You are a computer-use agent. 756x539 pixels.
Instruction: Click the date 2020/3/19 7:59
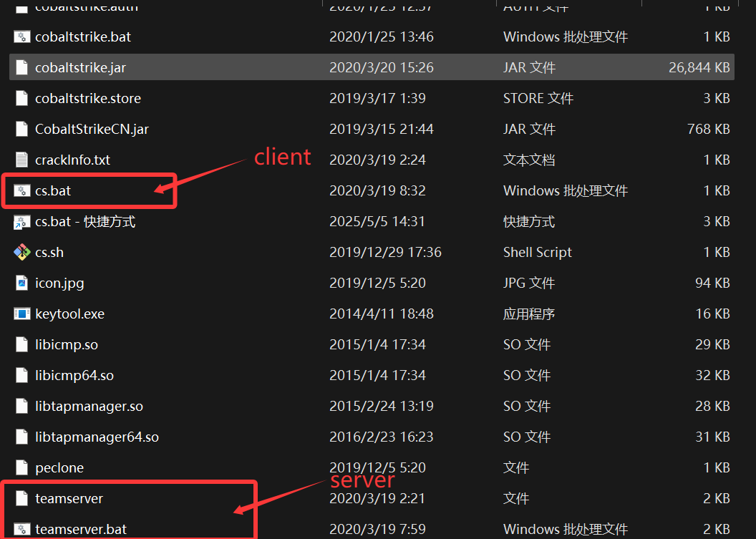point(377,530)
